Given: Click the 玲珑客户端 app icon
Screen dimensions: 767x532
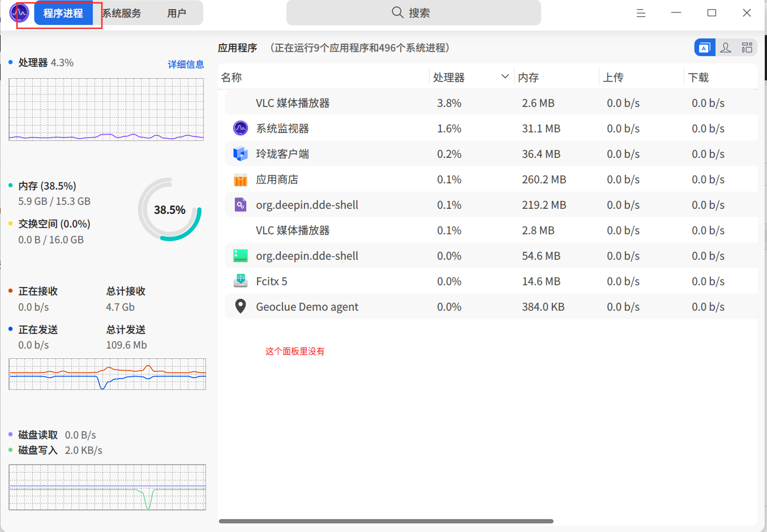Looking at the screenshot, I should (x=241, y=154).
